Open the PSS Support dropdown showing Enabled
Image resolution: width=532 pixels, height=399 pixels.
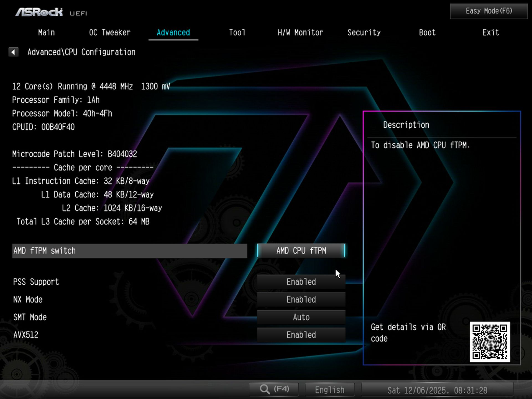point(301,282)
